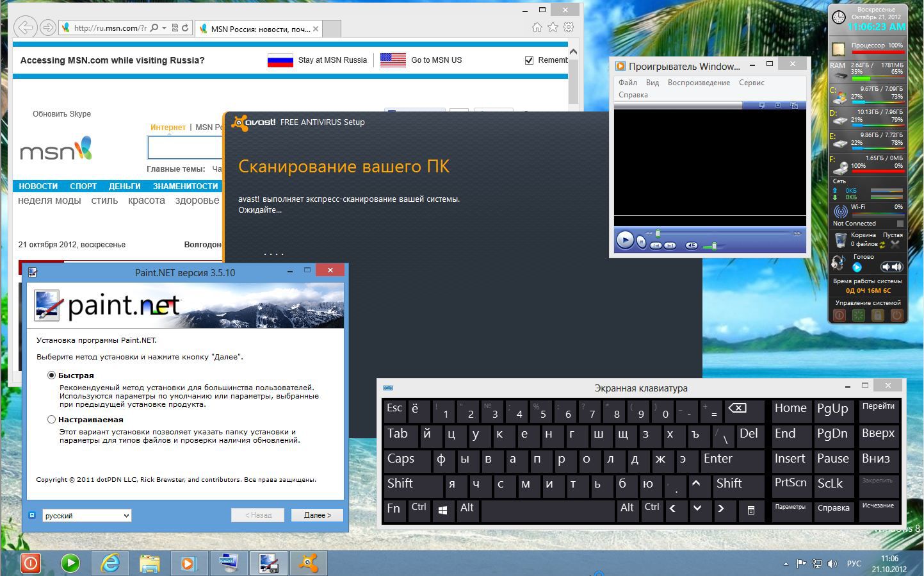Click the Media Player rewind arrows
This screenshot has height=576, width=924.
pyautogui.click(x=649, y=233)
